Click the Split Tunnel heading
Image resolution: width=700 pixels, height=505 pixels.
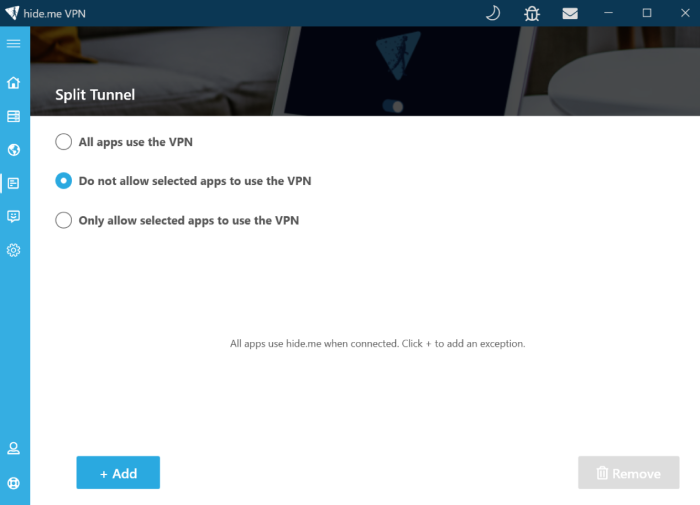[x=95, y=95]
